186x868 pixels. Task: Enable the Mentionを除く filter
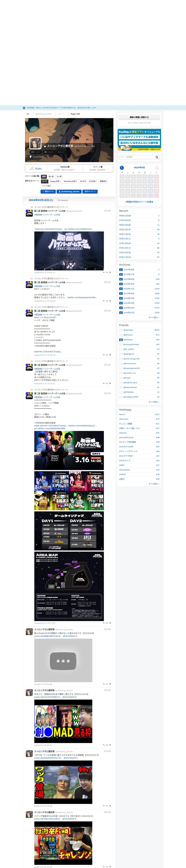point(70,181)
